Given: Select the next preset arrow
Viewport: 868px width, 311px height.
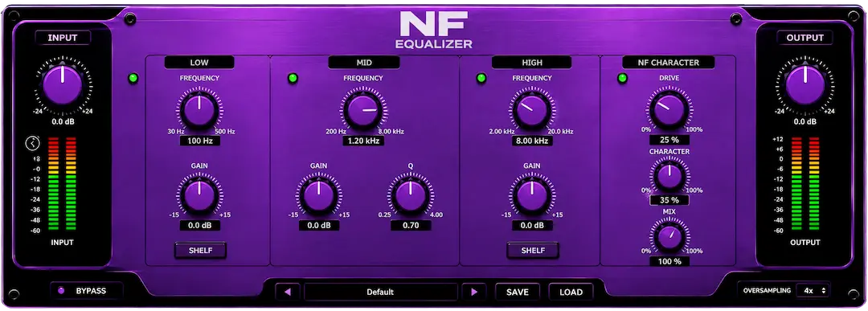Looking at the screenshot, I should pyautogui.click(x=474, y=292).
